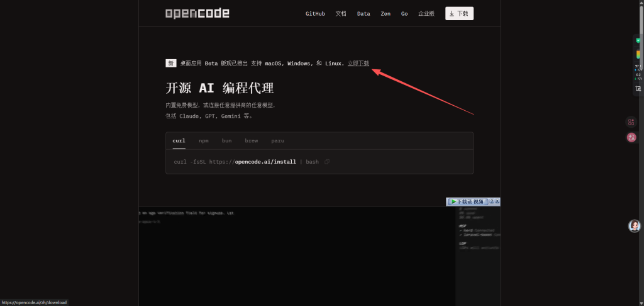Click the 新 badge

171,64
